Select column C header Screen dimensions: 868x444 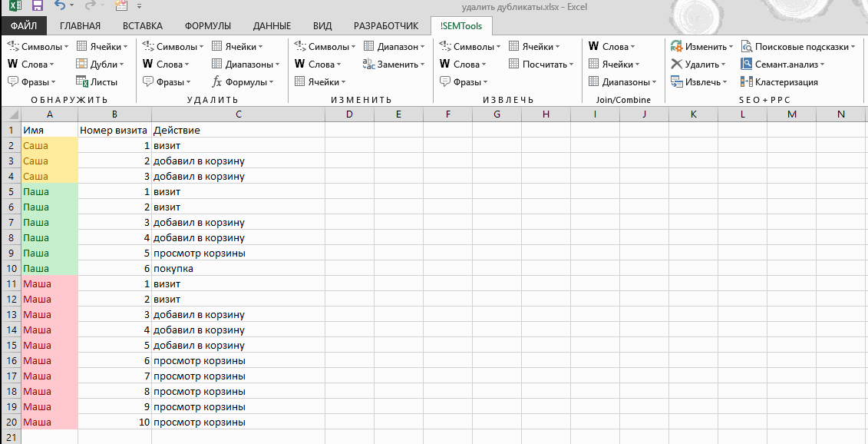[238, 114]
